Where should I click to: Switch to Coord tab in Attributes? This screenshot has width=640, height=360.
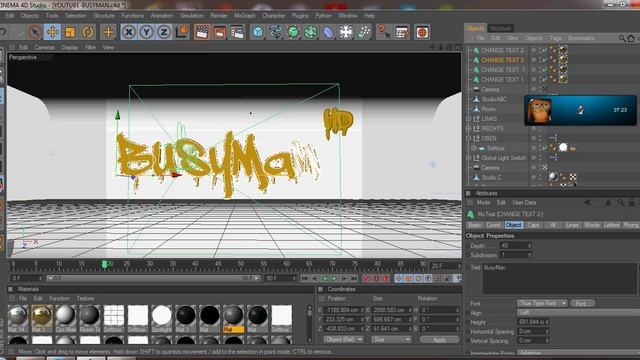493,225
